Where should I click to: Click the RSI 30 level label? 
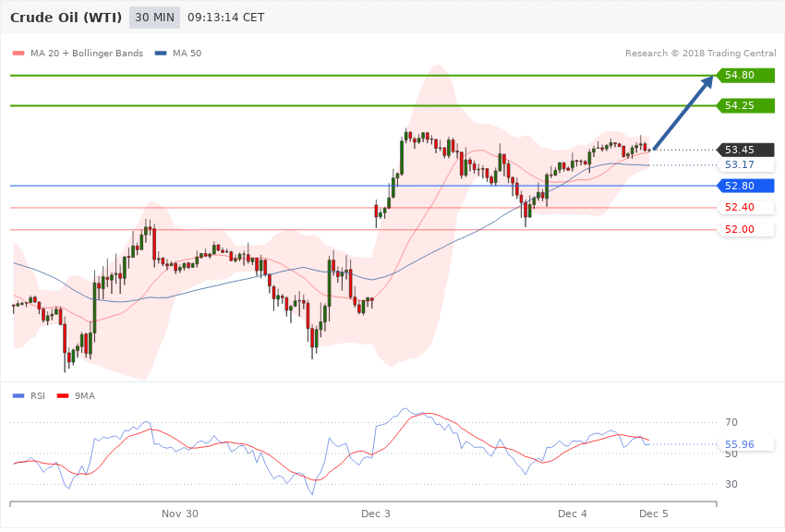pos(731,485)
